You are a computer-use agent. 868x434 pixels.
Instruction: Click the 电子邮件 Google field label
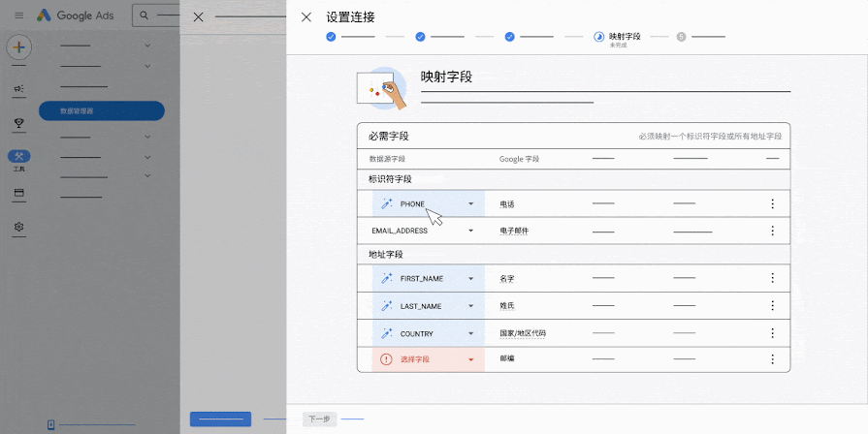click(x=514, y=232)
